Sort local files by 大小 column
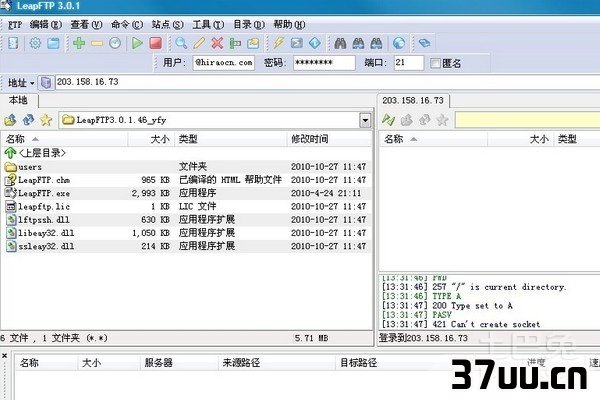600x400 pixels. click(151, 139)
